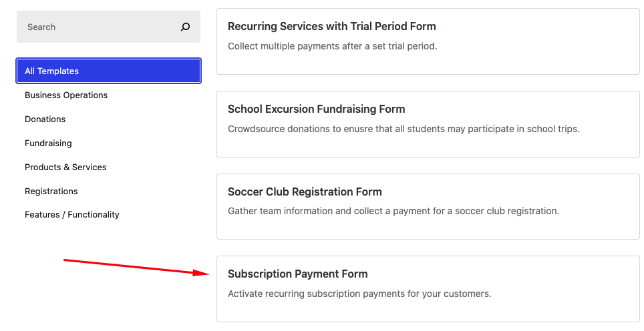Screen dimensions: 644x331
Task: Open the Fundraising category
Action: 48,143
